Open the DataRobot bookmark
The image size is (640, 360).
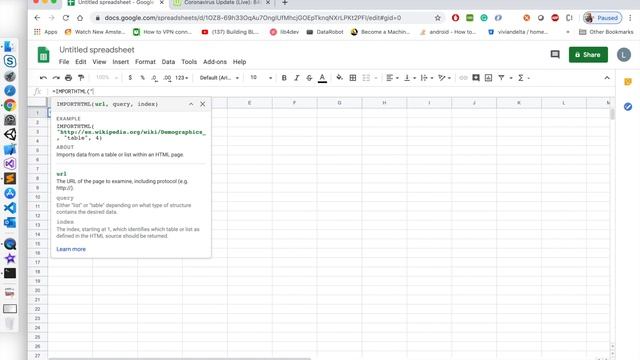pos(325,32)
